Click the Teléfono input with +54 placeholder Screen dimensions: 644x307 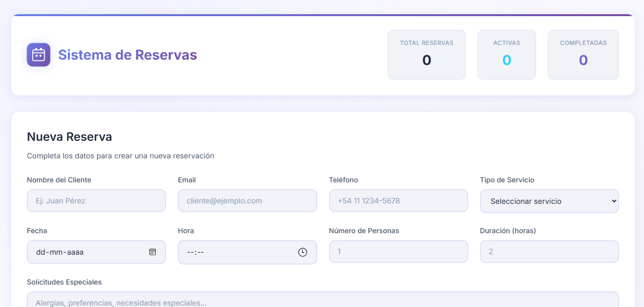coord(398,200)
